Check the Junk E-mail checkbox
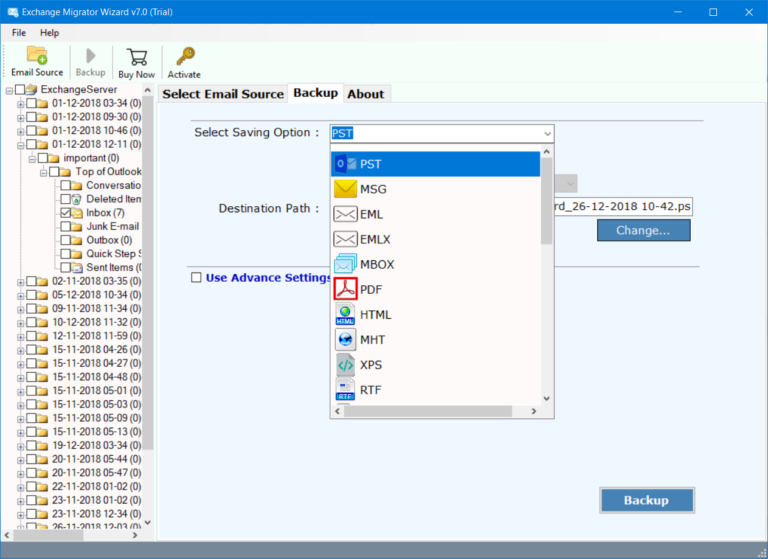Viewport: 768px width, 559px height. pyautogui.click(x=66, y=226)
